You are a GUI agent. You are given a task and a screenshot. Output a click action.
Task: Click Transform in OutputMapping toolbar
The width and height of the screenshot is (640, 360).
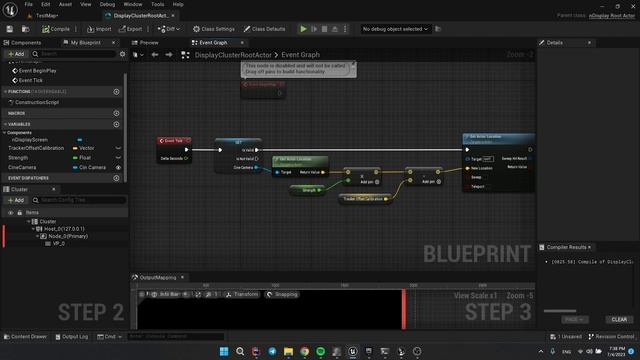242,294
